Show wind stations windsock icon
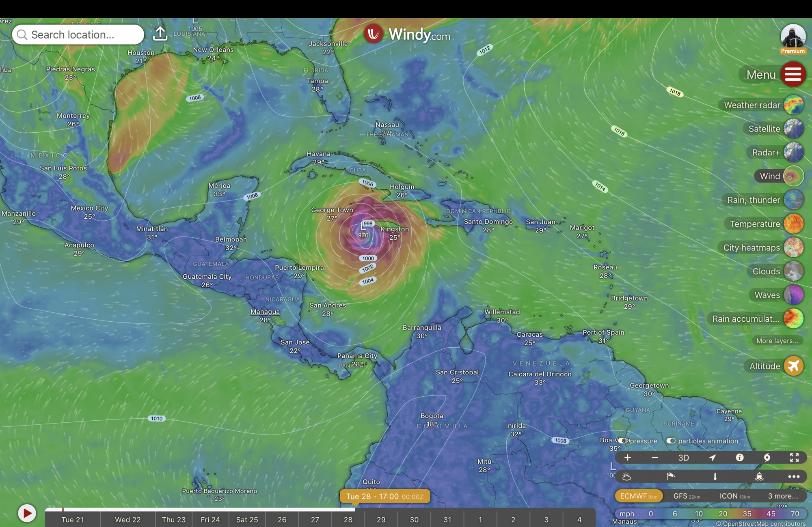This screenshot has width=812, height=527. [x=670, y=476]
